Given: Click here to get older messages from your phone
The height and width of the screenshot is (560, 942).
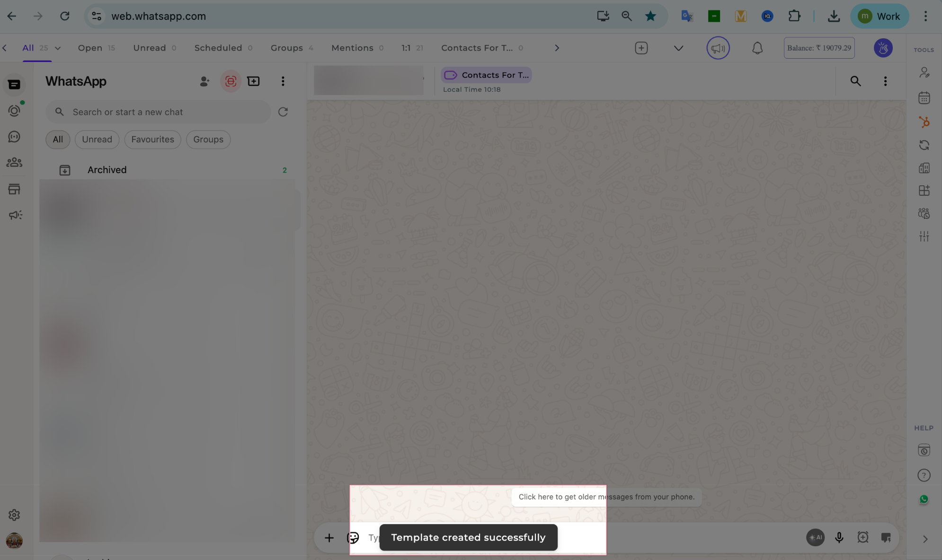Looking at the screenshot, I should pyautogui.click(x=606, y=497).
